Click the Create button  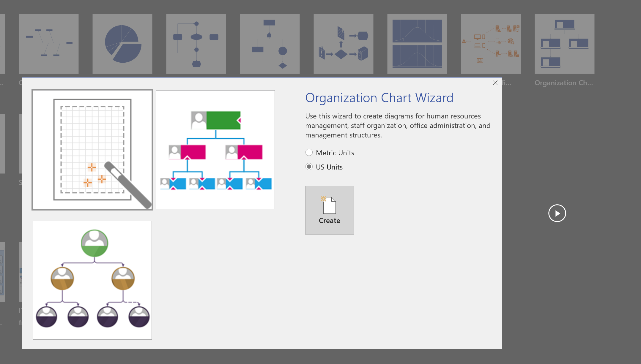(x=329, y=210)
